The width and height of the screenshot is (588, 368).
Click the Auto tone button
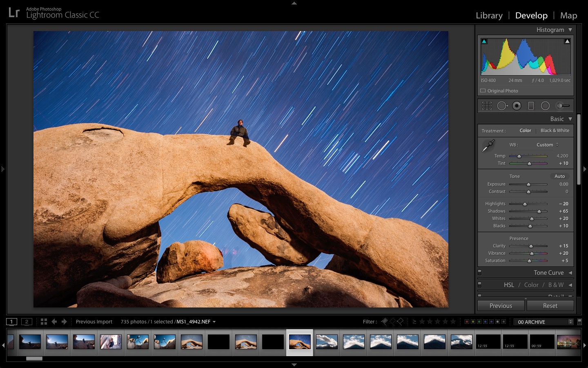click(x=559, y=176)
